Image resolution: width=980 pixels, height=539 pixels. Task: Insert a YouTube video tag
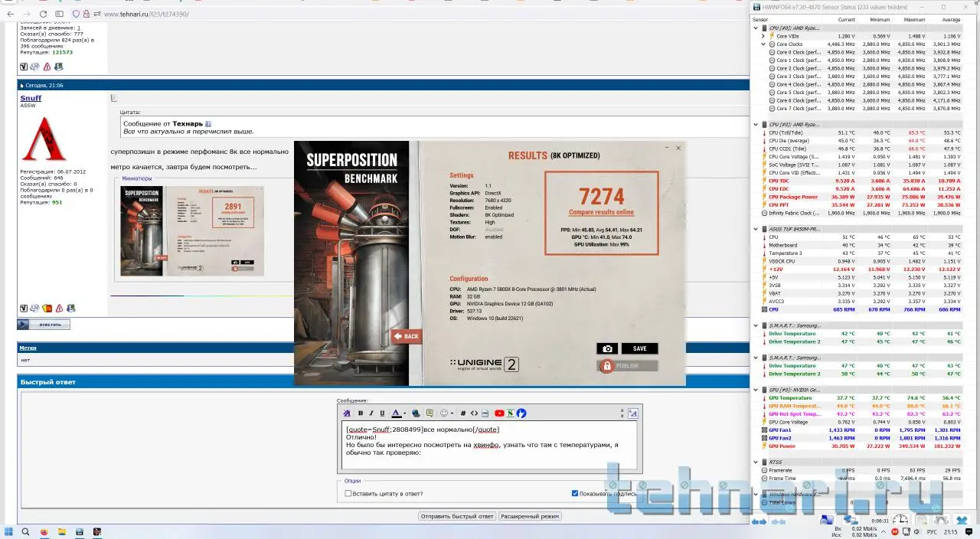coord(499,413)
